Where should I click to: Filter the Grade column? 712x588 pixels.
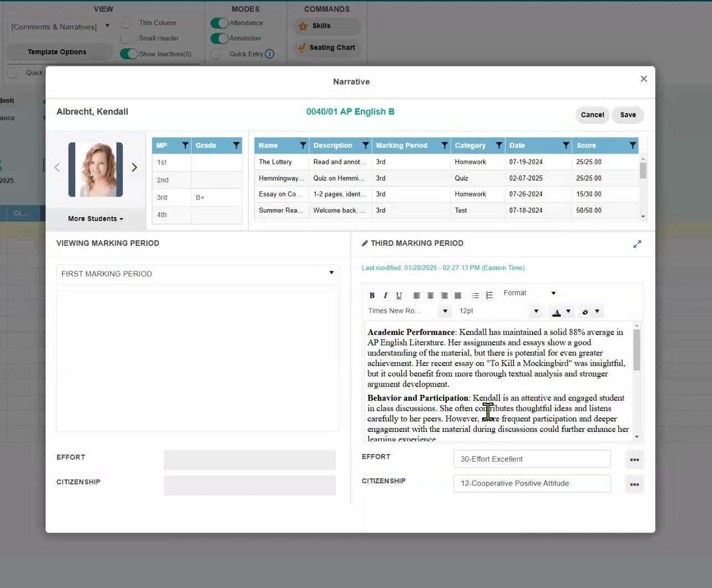coord(236,146)
